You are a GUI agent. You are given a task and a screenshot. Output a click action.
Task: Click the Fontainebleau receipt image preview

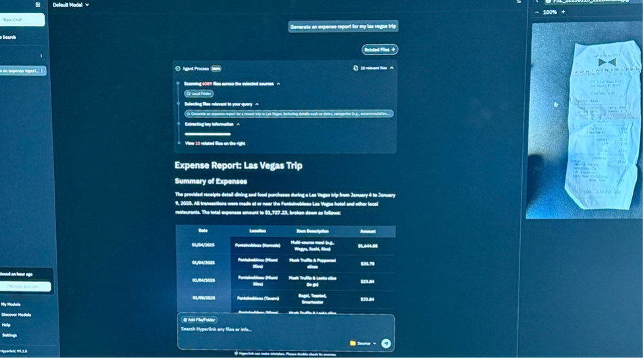pos(584,121)
